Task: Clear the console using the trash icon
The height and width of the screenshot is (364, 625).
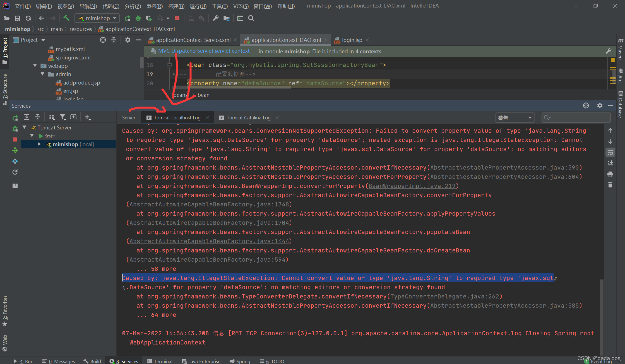Action: [610, 185]
